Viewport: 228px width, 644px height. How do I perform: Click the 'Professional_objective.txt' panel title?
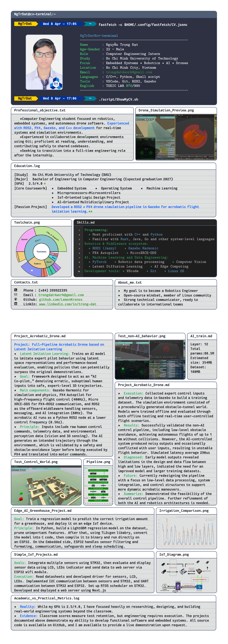pos(40,110)
